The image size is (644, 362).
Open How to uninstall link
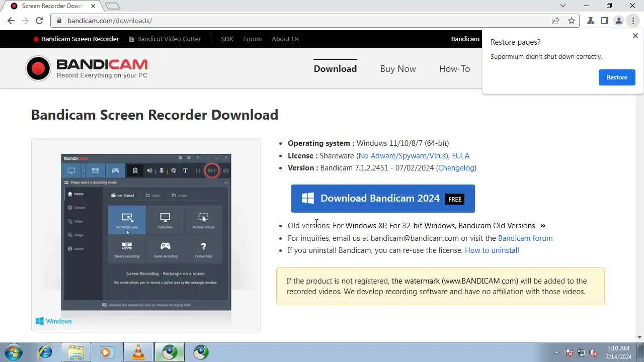tap(492, 250)
